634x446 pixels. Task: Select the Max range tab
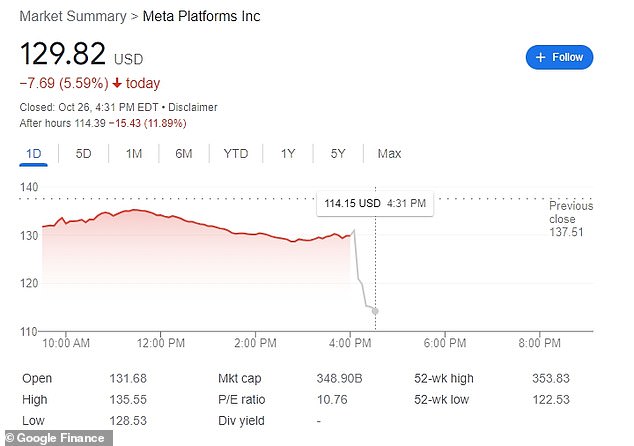tap(389, 153)
